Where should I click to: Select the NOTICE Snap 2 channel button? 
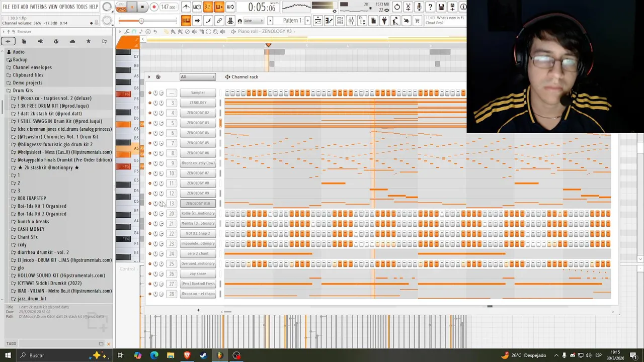click(x=198, y=233)
